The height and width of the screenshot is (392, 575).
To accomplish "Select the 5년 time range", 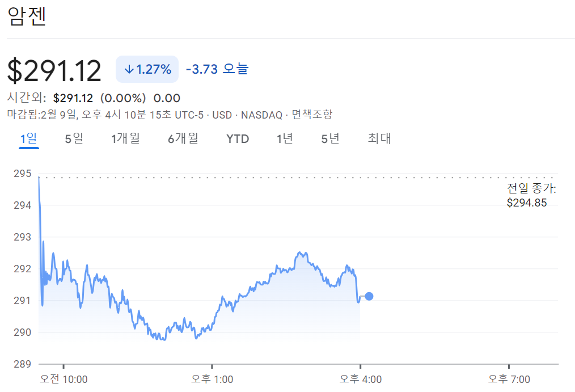I will (x=329, y=138).
